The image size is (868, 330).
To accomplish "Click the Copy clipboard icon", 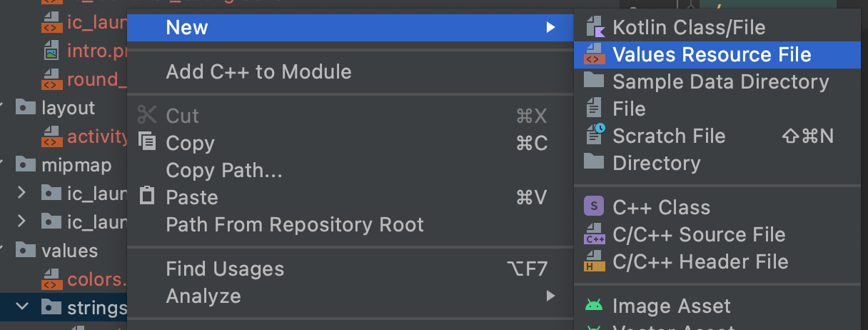I will coord(147,142).
